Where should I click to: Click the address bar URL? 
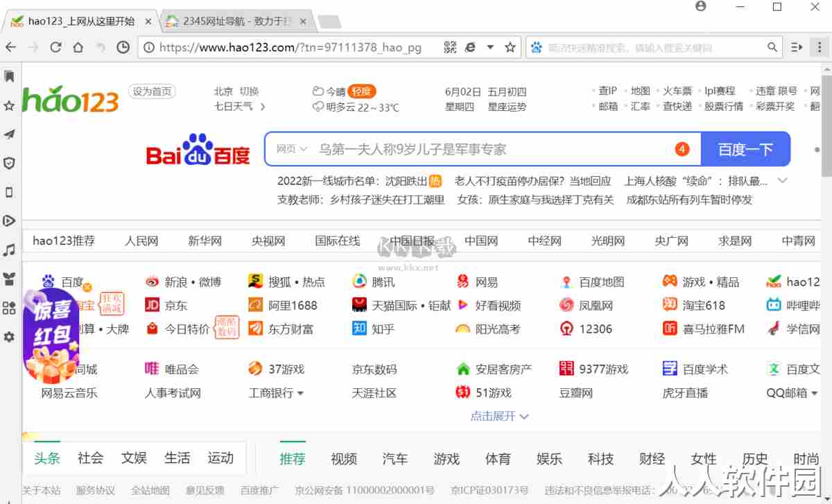coord(291,47)
